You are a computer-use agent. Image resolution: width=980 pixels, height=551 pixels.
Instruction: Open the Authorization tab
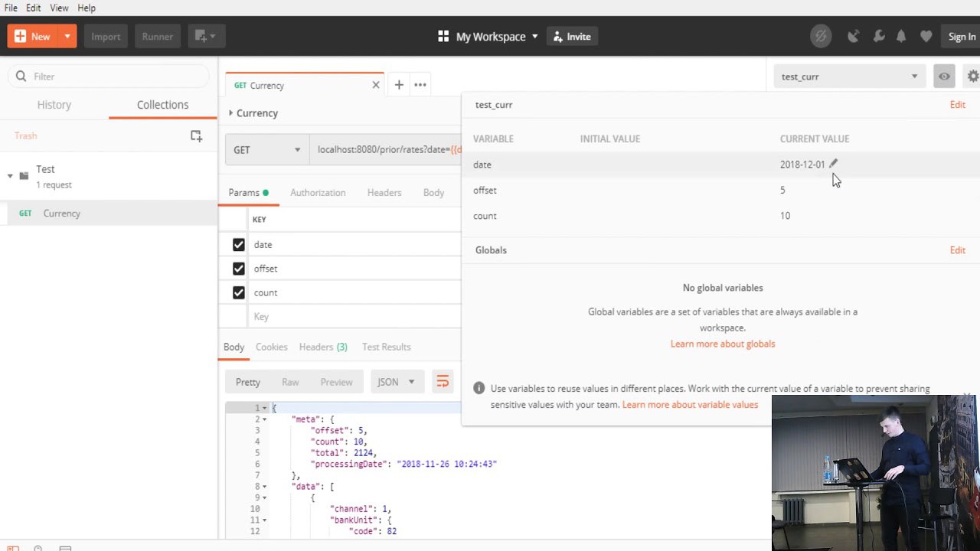click(318, 193)
